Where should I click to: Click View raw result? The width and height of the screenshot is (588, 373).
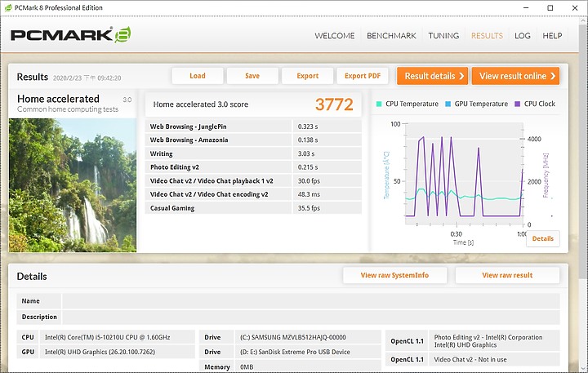(x=507, y=275)
